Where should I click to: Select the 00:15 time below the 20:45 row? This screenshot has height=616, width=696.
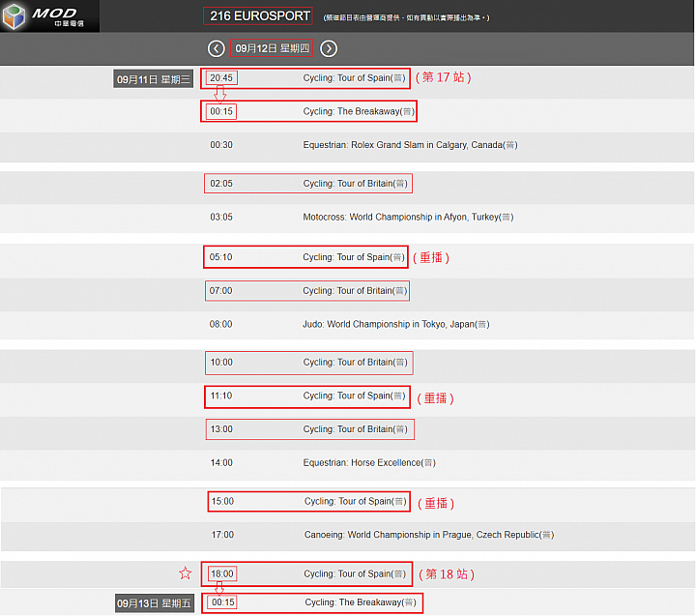point(221,111)
